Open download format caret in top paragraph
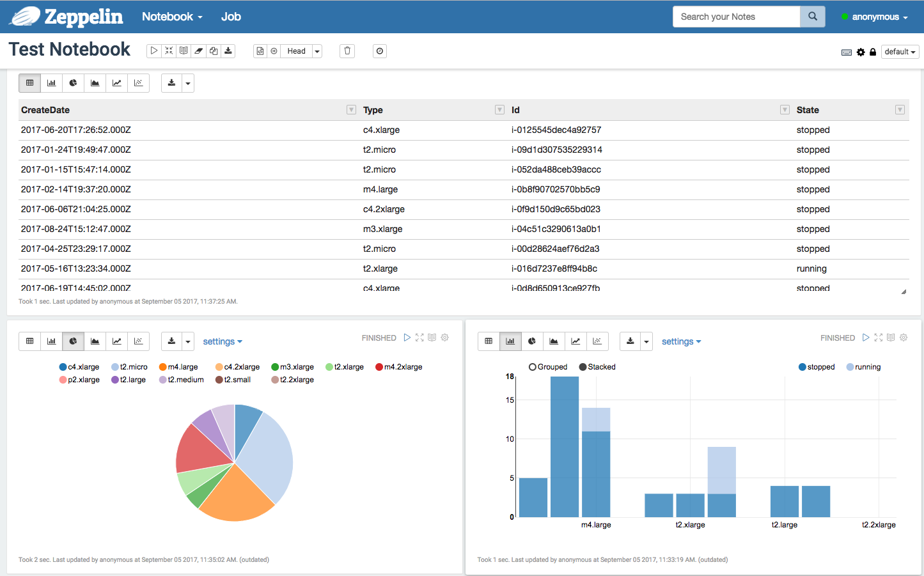924x576 pixels. pyautogui.click(x=188, y=83)
